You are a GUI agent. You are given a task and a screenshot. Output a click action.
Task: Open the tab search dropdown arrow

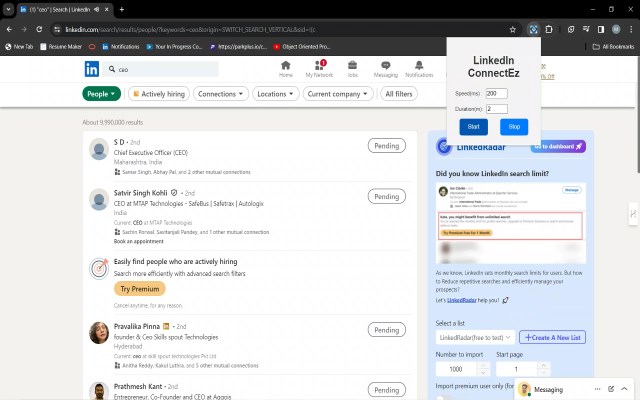(x=8, y=9)
